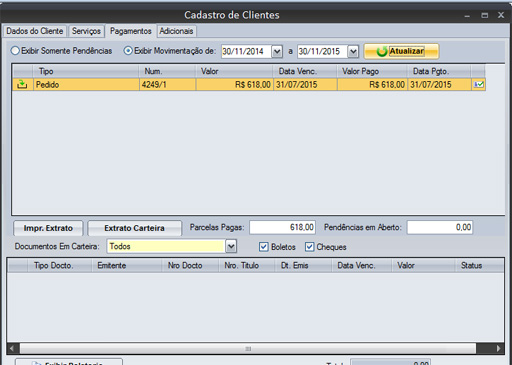Click the green arrow icon in Pedido row
The height and width of the screenshot is (365, 512).
click(22, 85)
